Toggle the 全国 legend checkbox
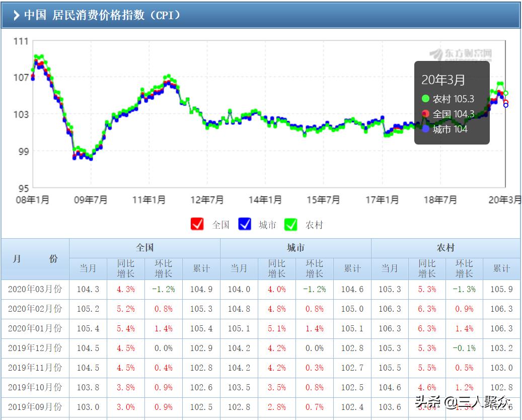Screen dimensions: 522x420 pos(196,225)
